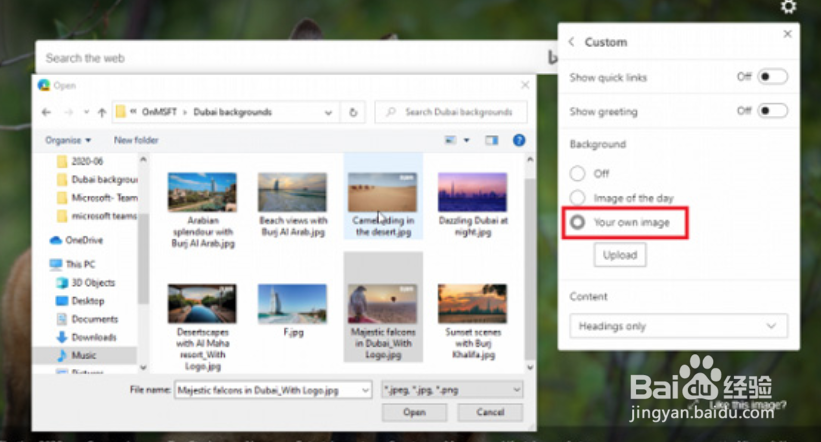Select Off background radio option

click(578, 173)
